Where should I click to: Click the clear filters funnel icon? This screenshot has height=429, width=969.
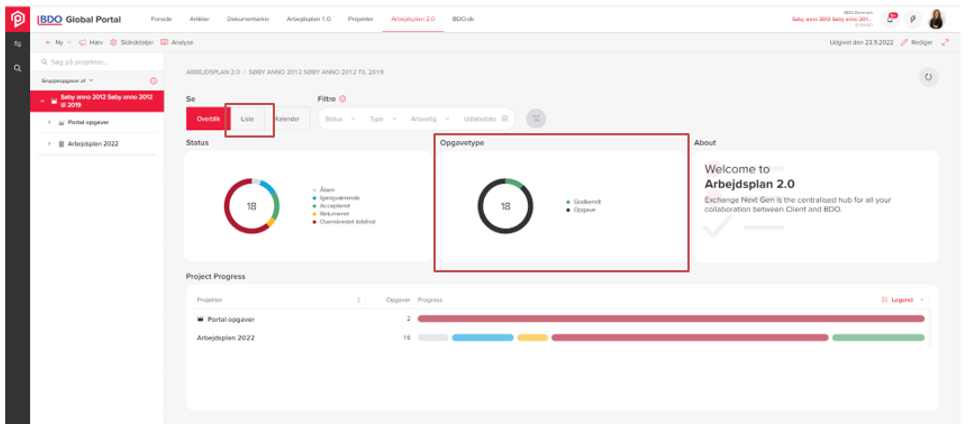(x=536, y=119)
